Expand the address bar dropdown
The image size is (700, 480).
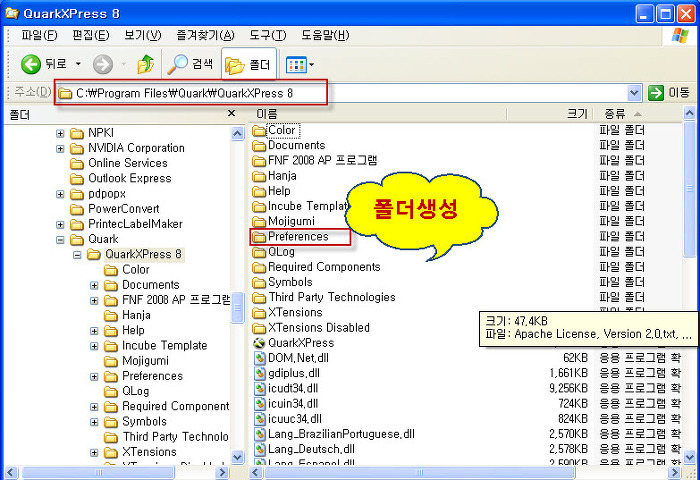(x=634, y=93)
